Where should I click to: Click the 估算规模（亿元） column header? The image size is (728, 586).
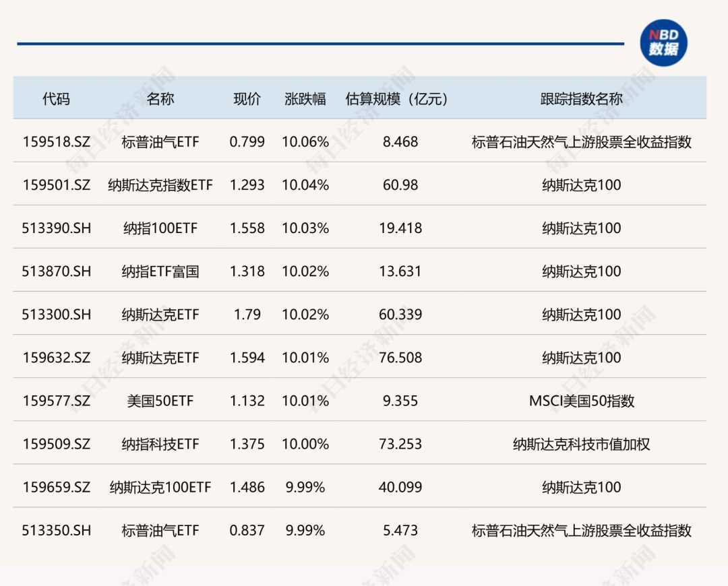click(400, 99)
